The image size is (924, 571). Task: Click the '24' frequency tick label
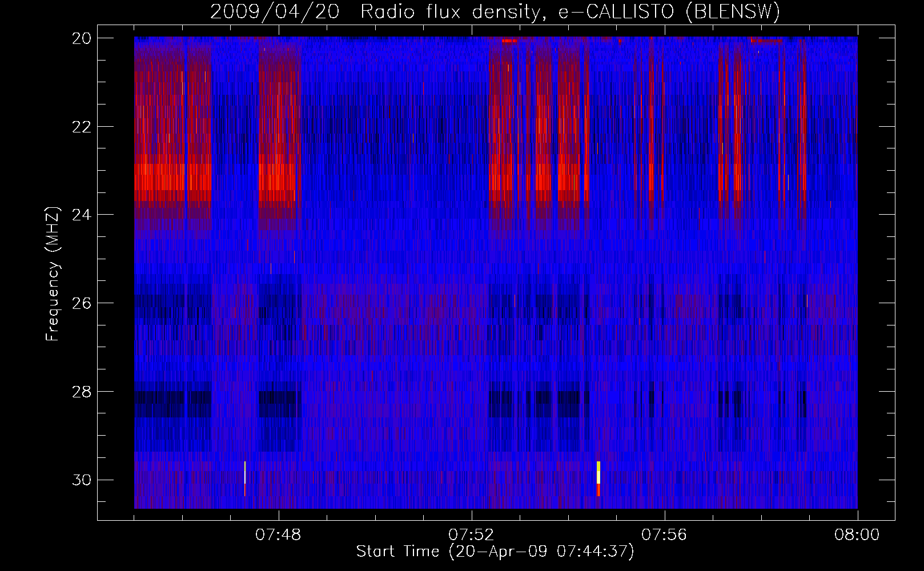coord(82,215)
